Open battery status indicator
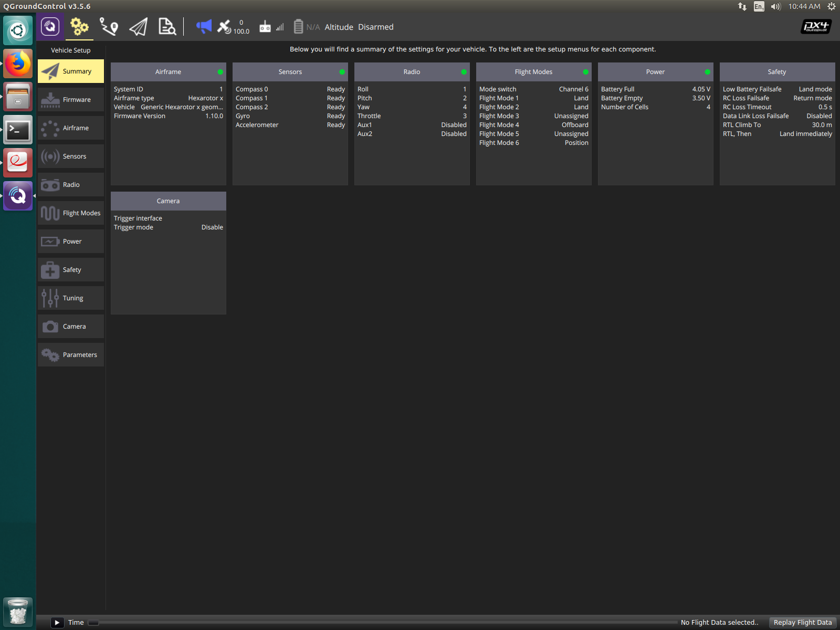The image size is (840, 630). 307,27
